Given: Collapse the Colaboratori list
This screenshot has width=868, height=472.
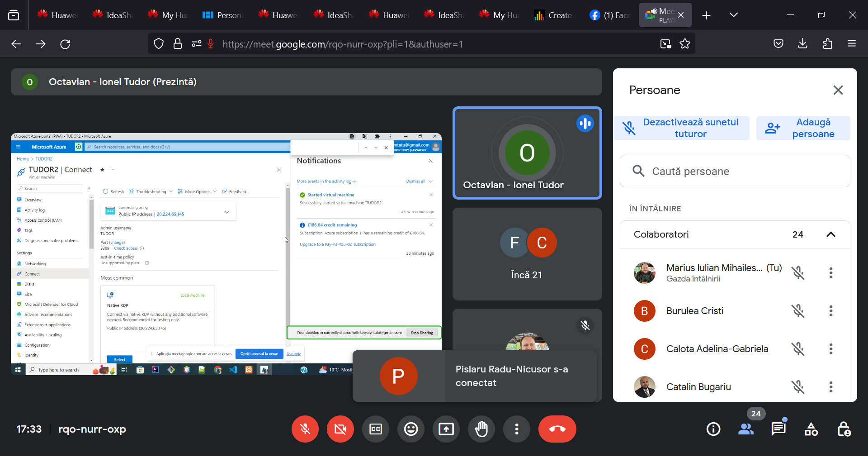Looking at the screenshot, I should (830, 234).
